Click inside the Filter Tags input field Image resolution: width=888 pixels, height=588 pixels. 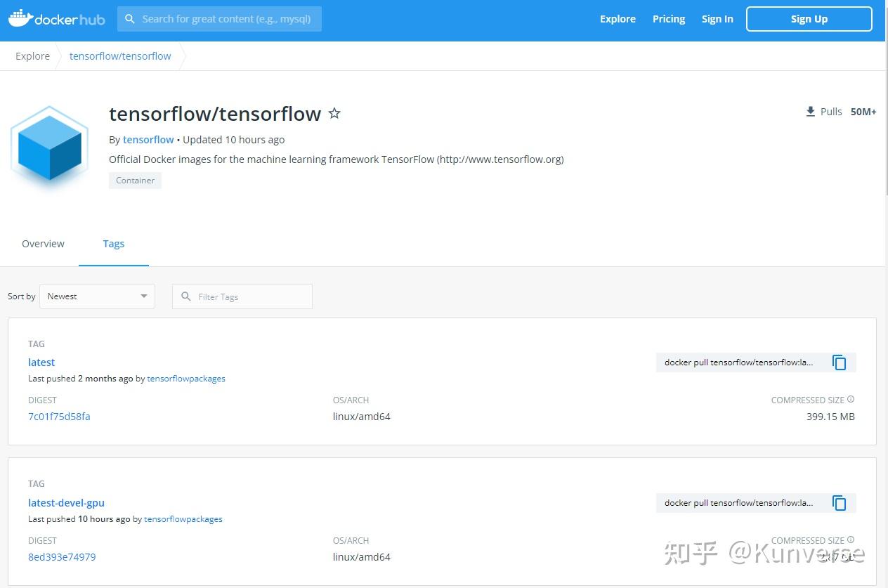[246, 296]
